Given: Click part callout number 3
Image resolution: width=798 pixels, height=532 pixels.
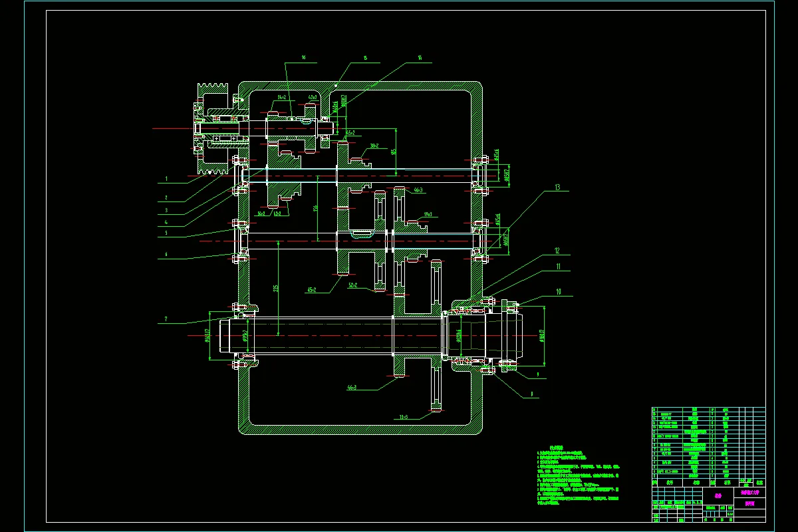Looking at the screenshot, I should tap(167, 210).
